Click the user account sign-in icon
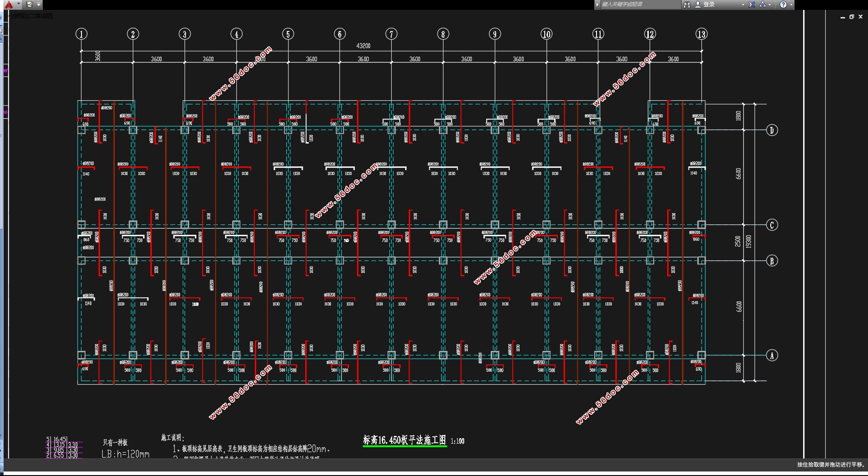 point(698,4)
